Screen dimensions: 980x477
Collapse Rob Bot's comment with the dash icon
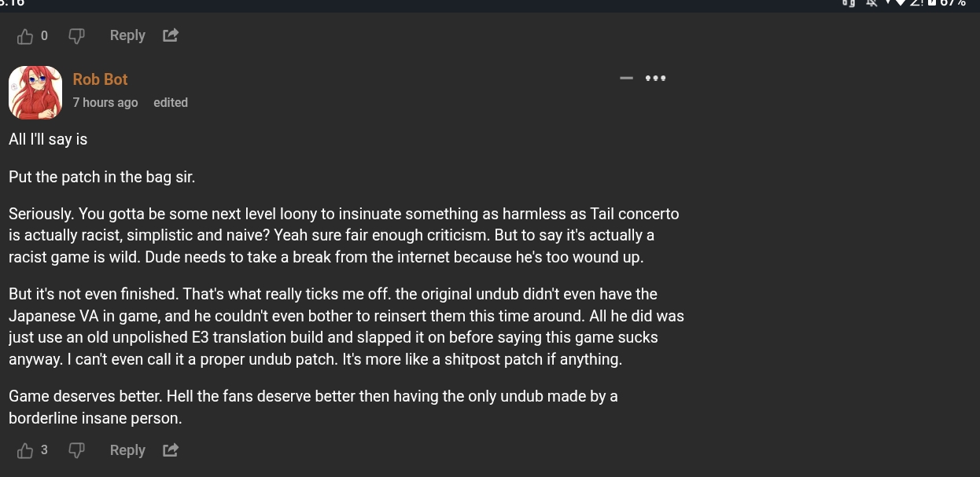click(626, 78)
